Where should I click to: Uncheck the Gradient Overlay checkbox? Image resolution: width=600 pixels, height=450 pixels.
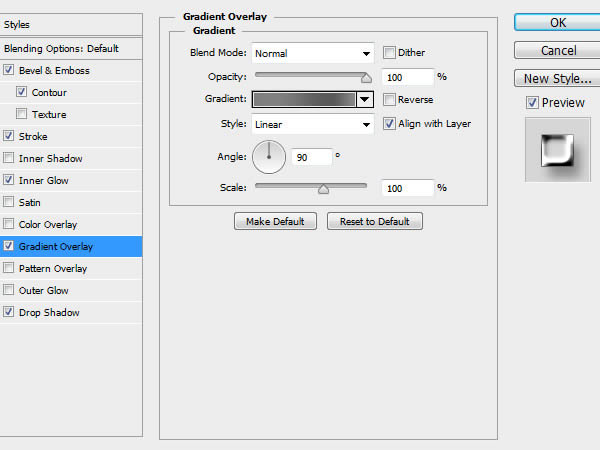click(8, 246)
